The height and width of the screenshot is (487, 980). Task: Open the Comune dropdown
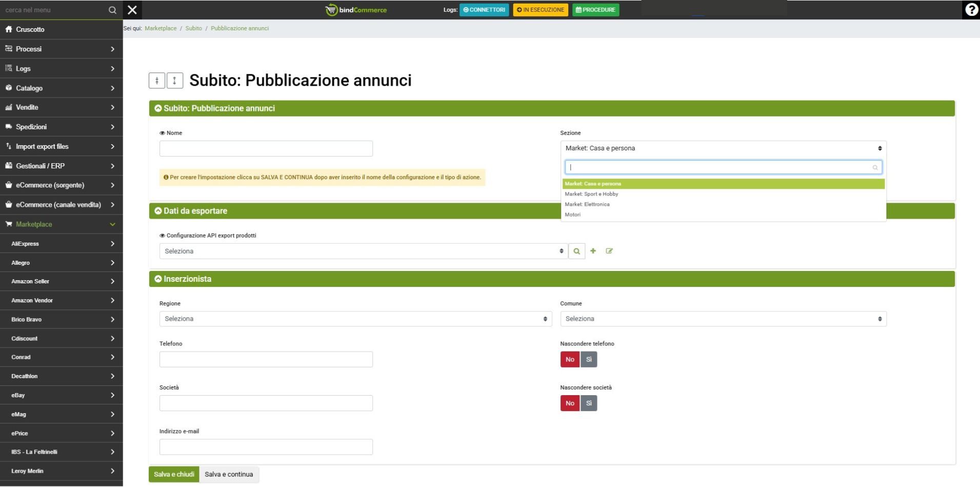pos(723,319)
